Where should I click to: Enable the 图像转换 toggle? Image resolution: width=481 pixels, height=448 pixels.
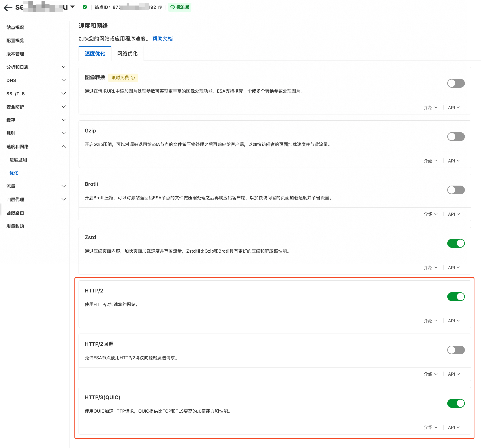coord(456,83)
